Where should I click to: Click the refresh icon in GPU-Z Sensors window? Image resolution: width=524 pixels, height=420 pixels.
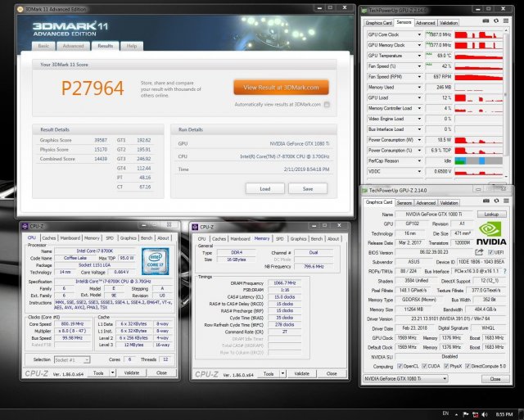coord(496,21)
